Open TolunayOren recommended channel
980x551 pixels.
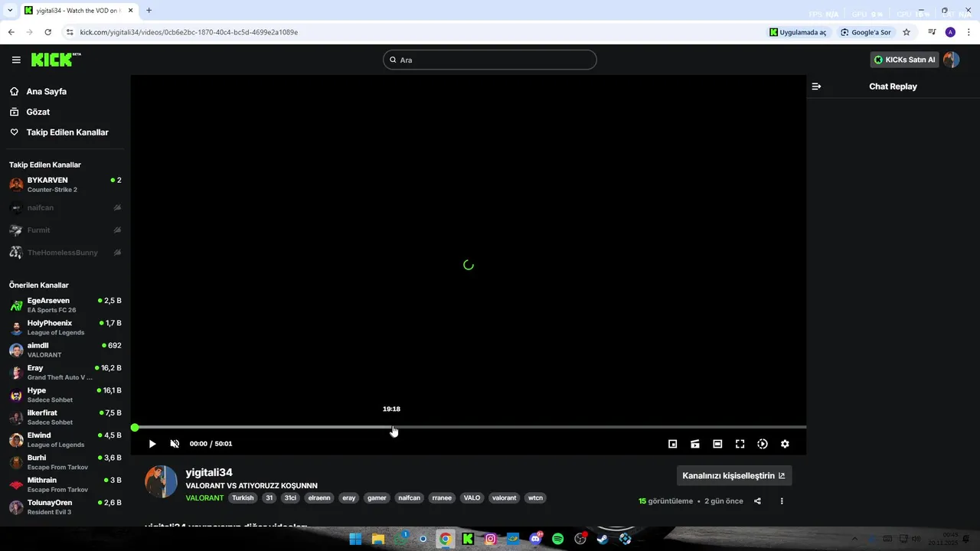pos(65,507)
